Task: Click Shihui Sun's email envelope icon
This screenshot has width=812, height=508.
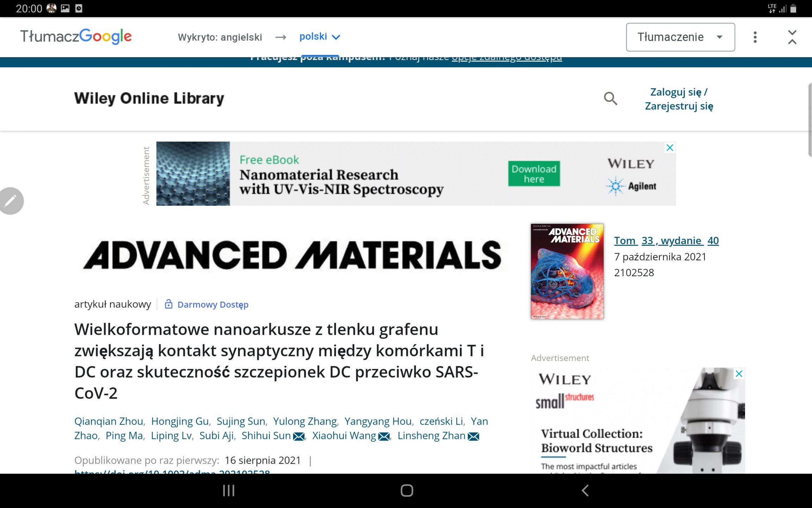Action: [299, 436]
